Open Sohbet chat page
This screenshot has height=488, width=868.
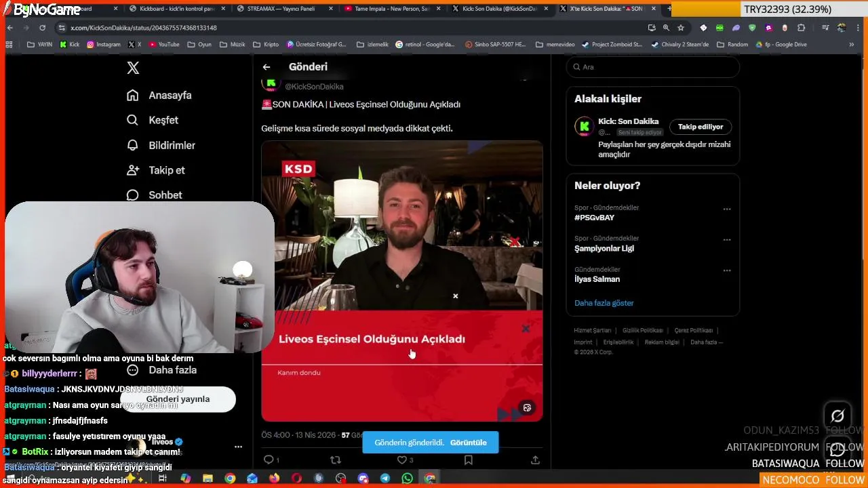[155, 195]
